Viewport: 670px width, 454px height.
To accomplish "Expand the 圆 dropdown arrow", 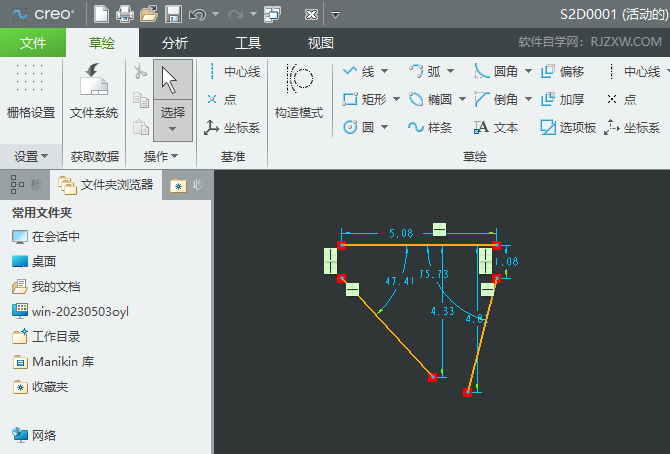I will pos(385,127).
